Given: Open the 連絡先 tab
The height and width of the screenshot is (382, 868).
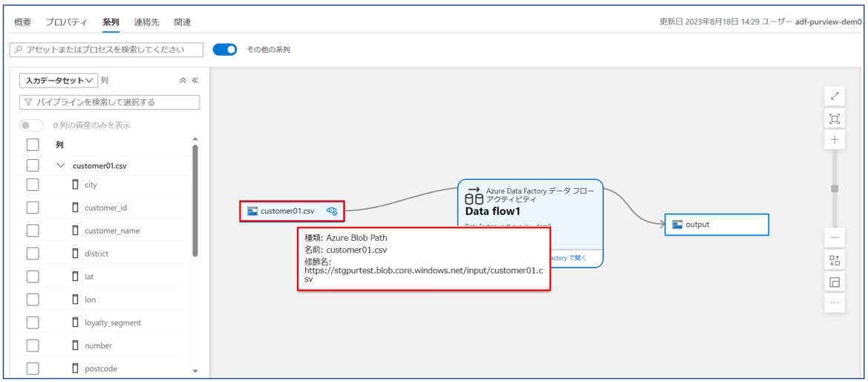Looking at the screenshot, I should 147,22.
